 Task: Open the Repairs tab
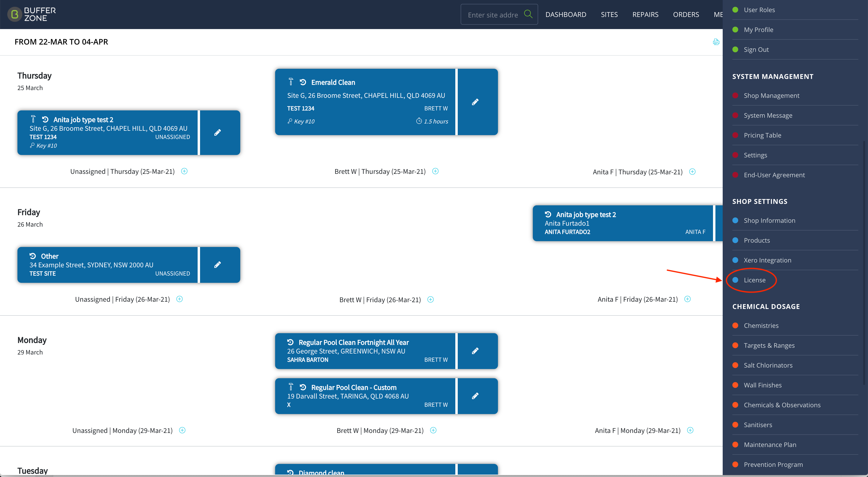click(x=645, y=15)
